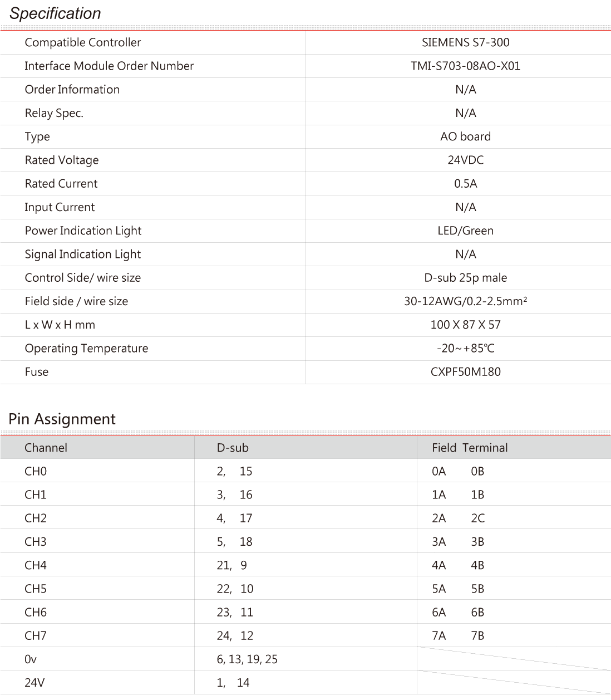Select the '24VDC' value
This screenshot has height=700, width=611.
pyautogui.click(x=466, y=160)
